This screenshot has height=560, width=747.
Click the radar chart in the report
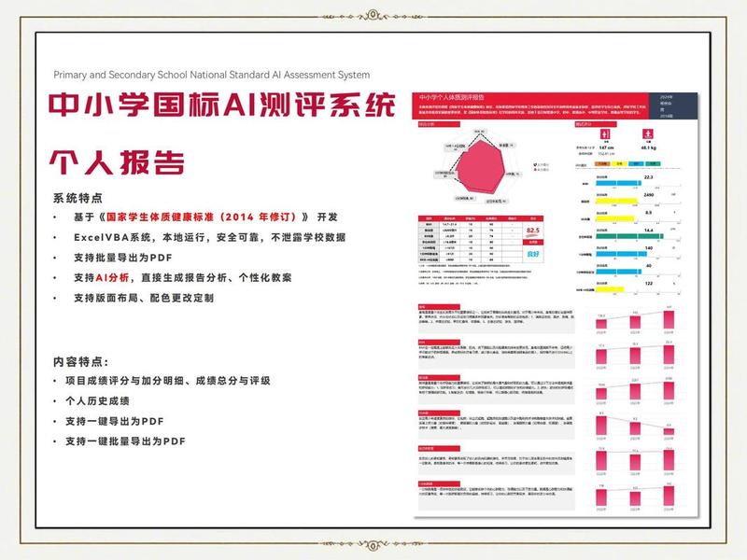[480, 164]
